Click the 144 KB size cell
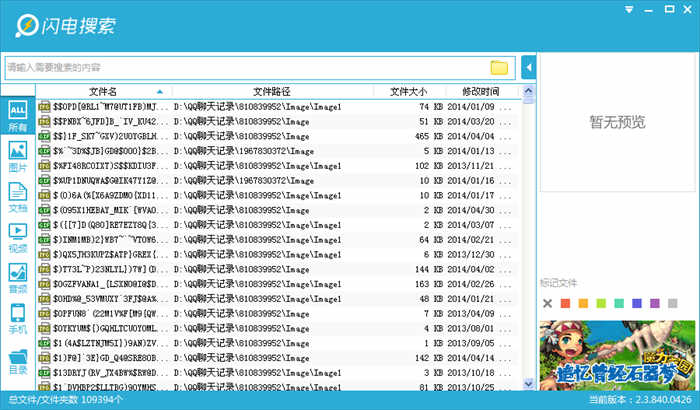The image size is (700, 410). click(x=429, y=269)
